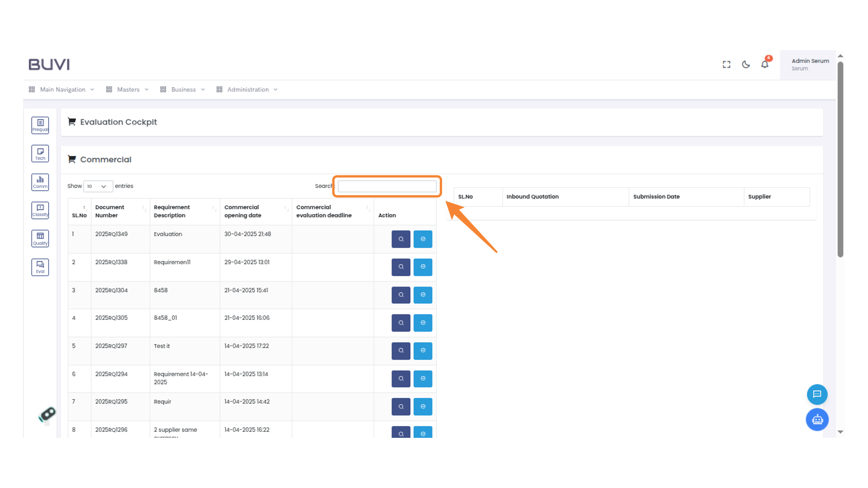Select the Comm sidebar icon

(40, 182)
